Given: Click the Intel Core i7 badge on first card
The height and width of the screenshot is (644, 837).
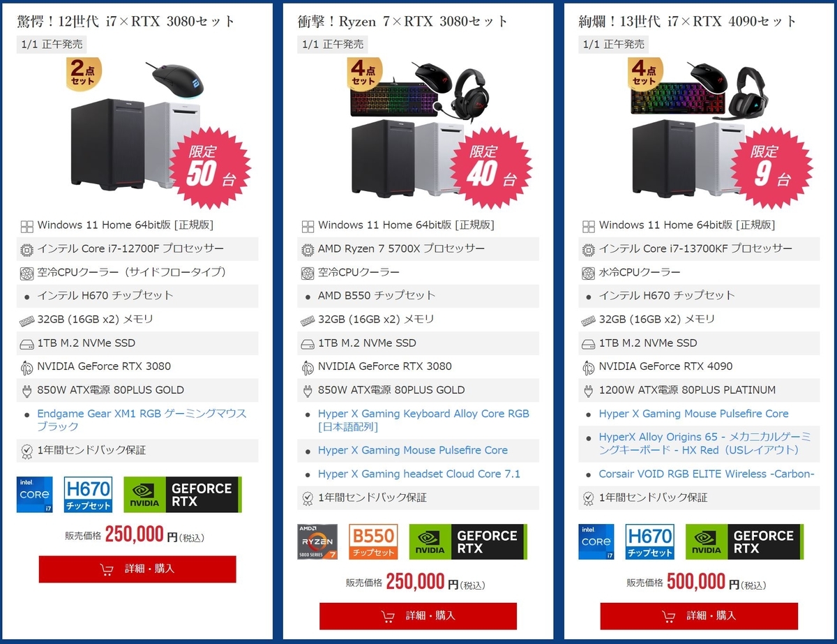Looking at the screenshot, I should (x=35, y=494).
